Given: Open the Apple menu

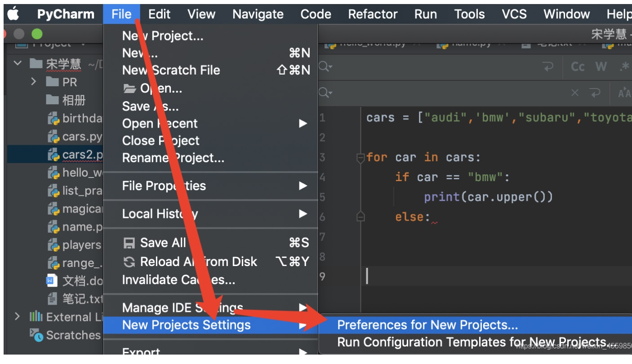Looking at the screenshot, I should point(13,14).
